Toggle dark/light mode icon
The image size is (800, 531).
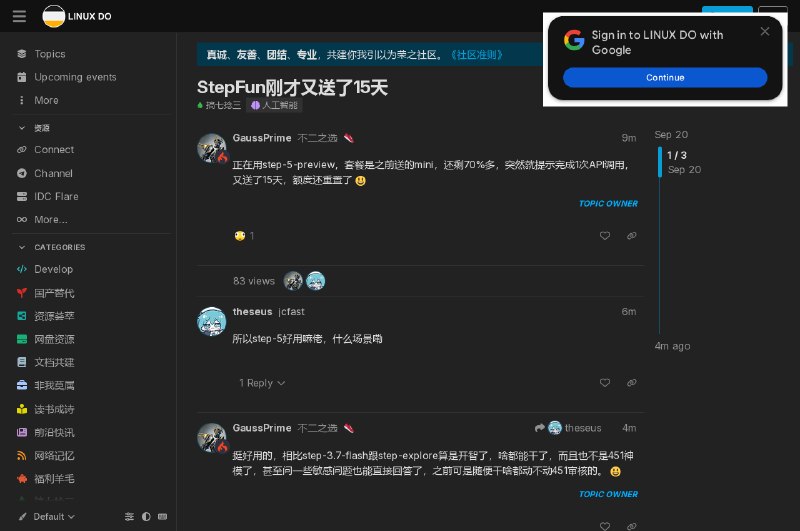click(x=146, y=517)
